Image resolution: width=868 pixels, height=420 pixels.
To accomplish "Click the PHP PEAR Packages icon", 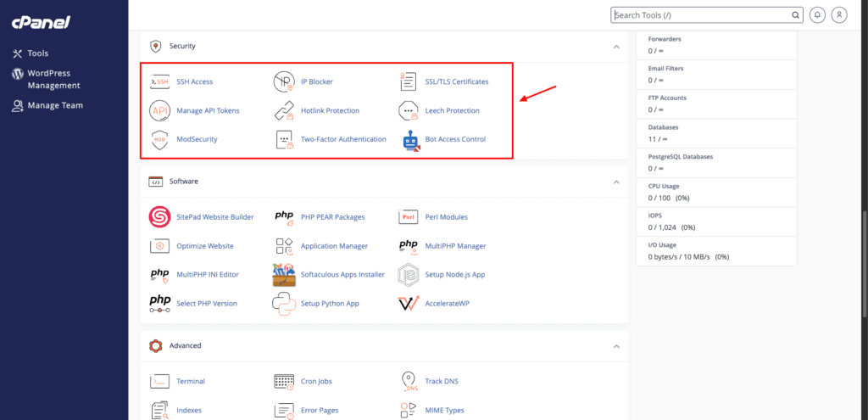I will [x=284, y=216].
